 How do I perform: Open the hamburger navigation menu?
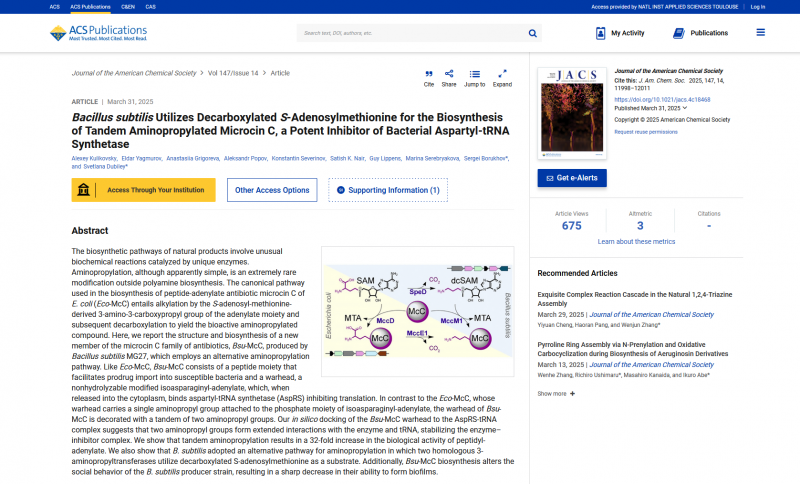[760, 33]
